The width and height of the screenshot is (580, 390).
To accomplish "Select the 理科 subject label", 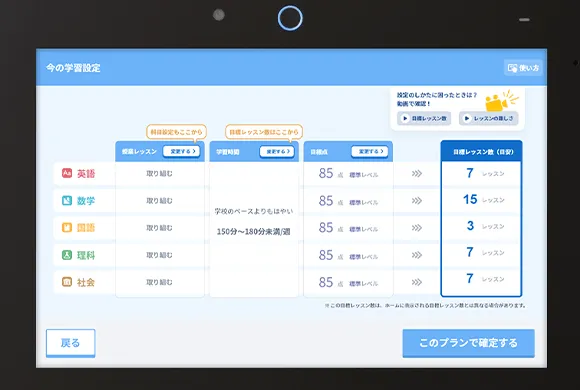I will pos(86,255).
